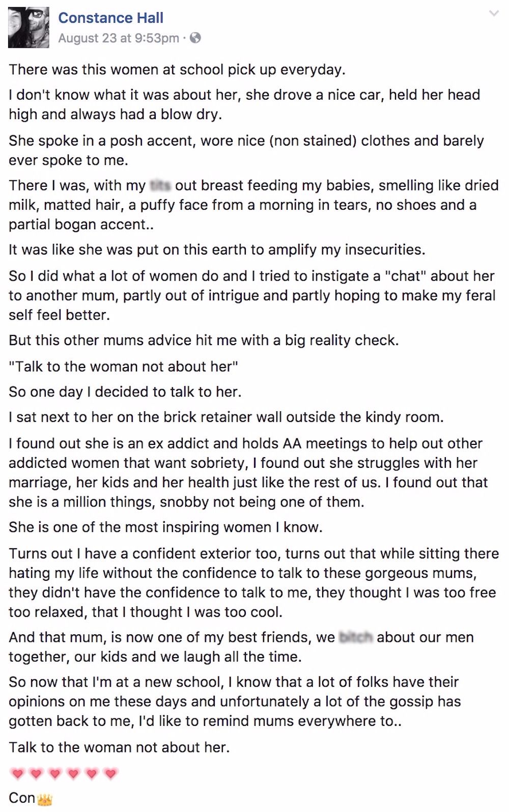This screenshot has height=812, width=509.
Task: Click the globe public privacy icon
Action: (195, 38)
